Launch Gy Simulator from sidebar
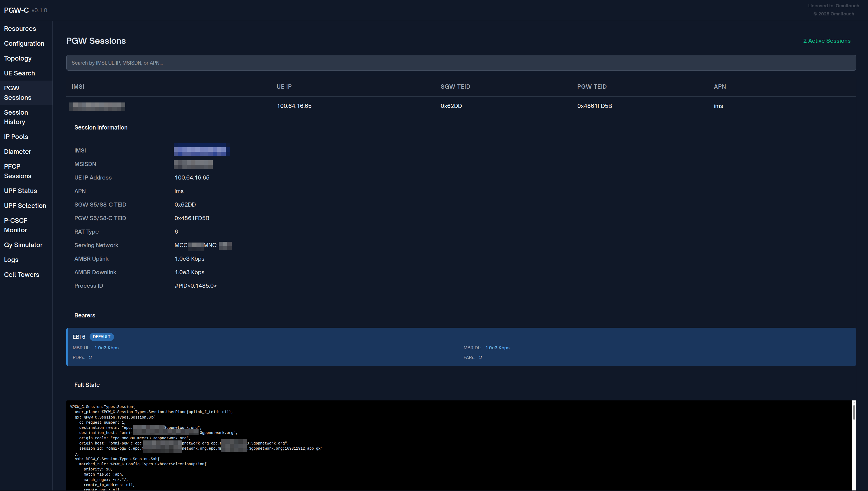The height and width of the screenshot is (491, 868). click(x=23, y=245)
